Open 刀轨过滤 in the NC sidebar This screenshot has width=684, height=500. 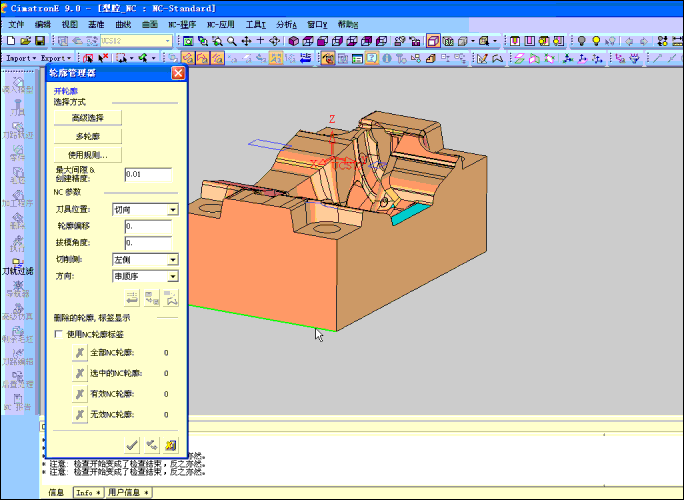point(17,266)
